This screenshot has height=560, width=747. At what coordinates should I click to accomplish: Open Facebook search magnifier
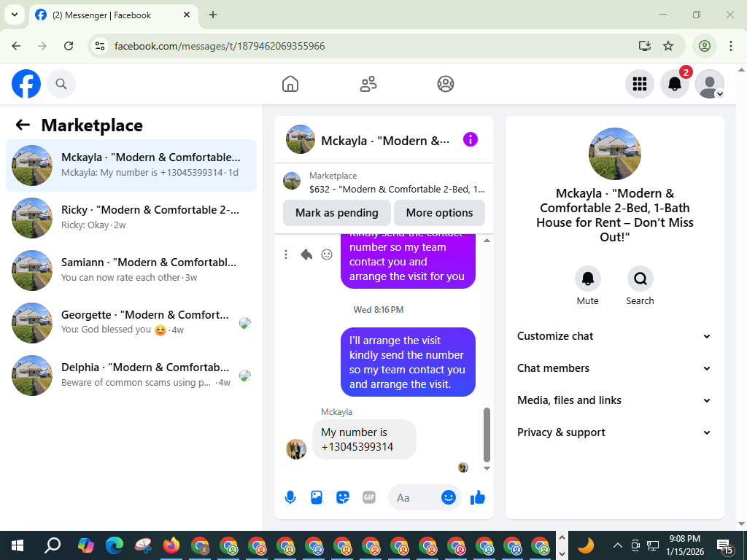pos(61,84)
